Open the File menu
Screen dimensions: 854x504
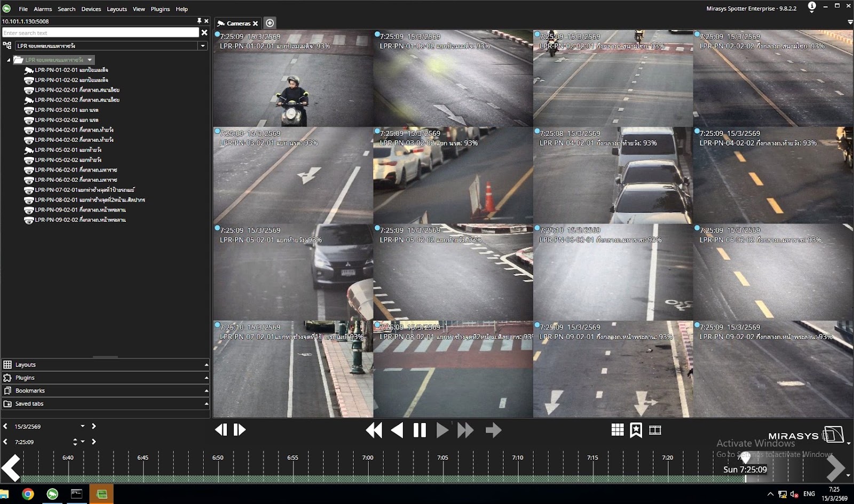23,9
